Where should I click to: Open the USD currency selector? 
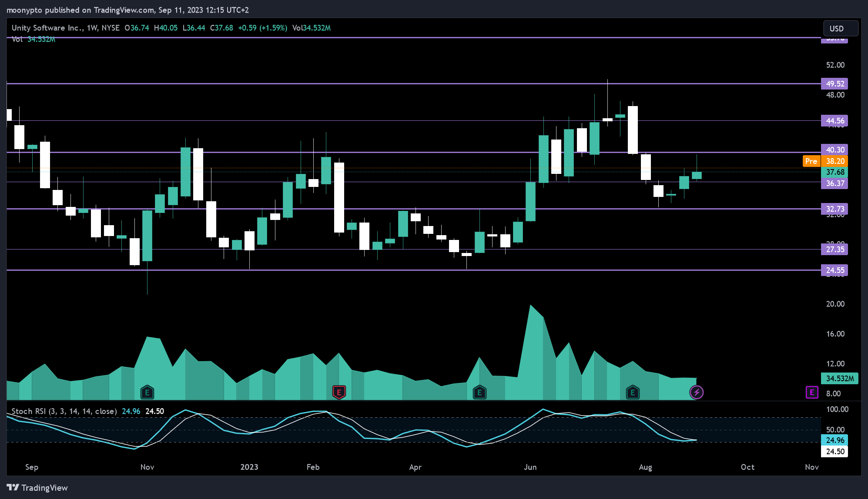(x=841, y=29)
